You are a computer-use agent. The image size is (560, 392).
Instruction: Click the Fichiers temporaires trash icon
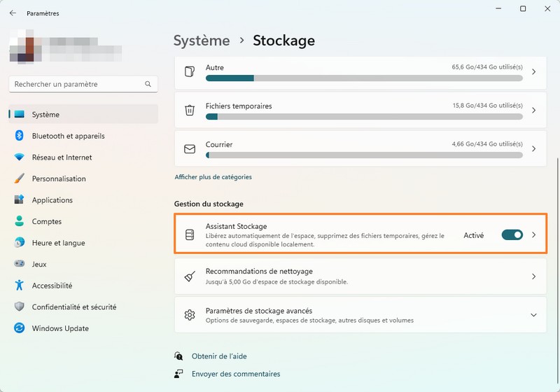[x=189, y=111]
